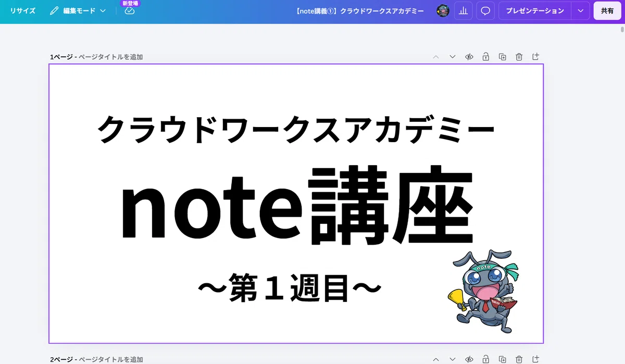Delete page 1 with trash icon
Screen dimensions: 625x364
pyautogui.click(x=519, y=57)
